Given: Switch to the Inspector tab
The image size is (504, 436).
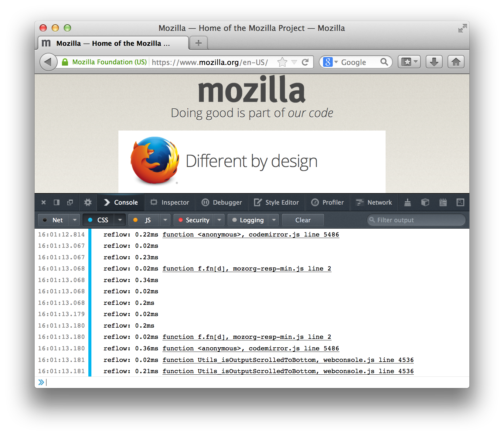Looking at the screenshot, I should click(170, 203).
